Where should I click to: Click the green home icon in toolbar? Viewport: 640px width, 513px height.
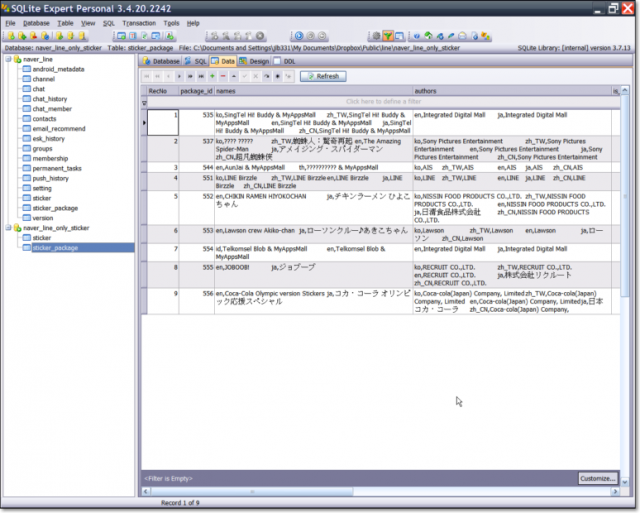coord(428,36)
